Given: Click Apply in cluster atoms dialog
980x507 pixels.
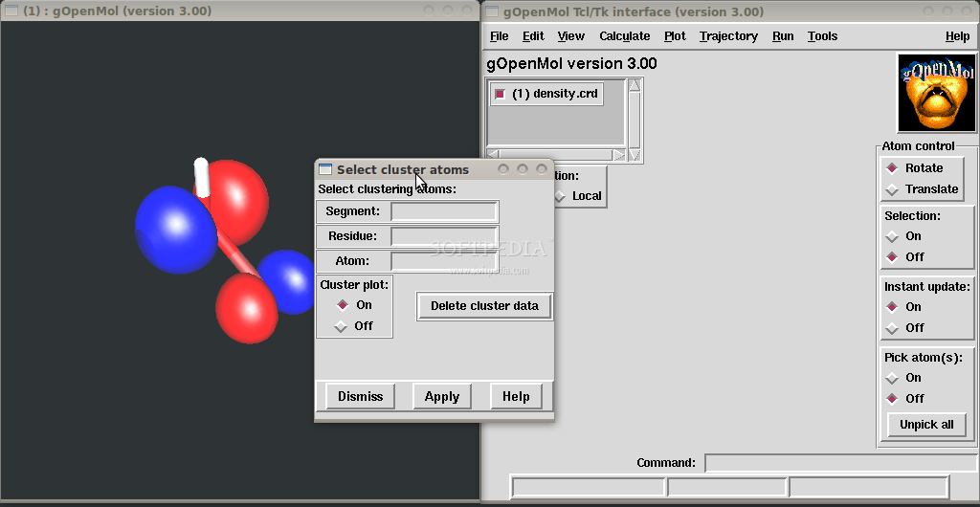Looking at the screenshot, I should point(442,396).
